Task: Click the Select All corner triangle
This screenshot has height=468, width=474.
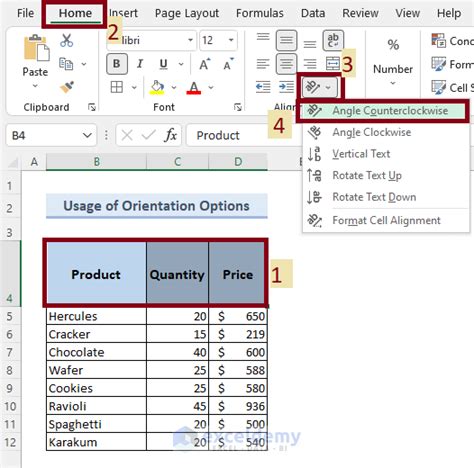Action: point(12,162)
